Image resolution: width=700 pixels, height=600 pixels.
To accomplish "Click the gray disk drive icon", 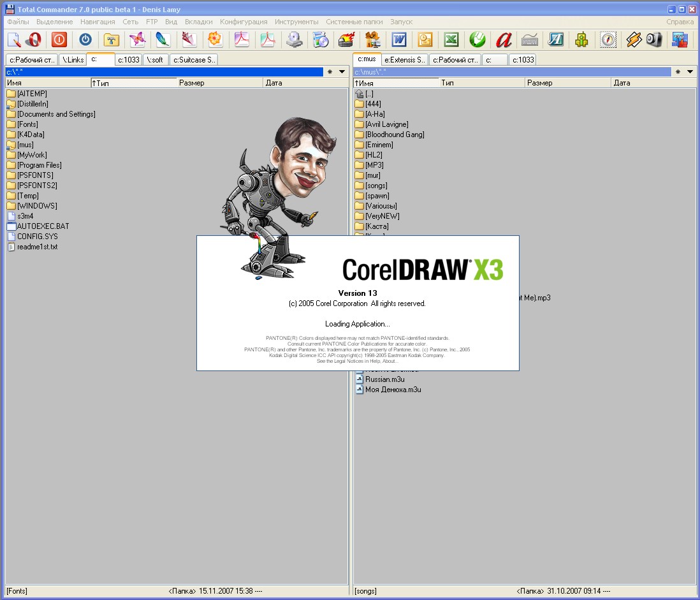I will (294, 40).
